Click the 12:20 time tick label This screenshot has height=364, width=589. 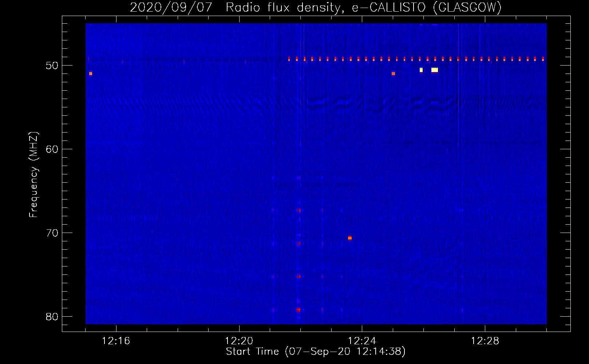point(239,341)
